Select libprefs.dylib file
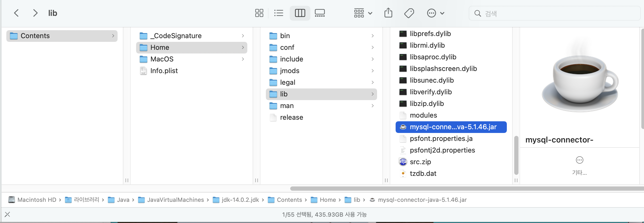The height and width of the screenshot is (223, 644). tap(451, 34)
